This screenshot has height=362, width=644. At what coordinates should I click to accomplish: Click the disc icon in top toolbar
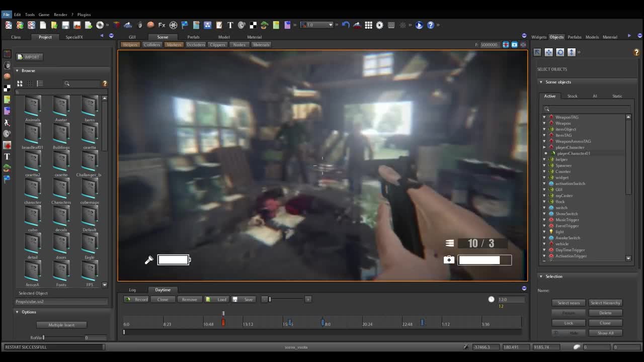(100, 25)
